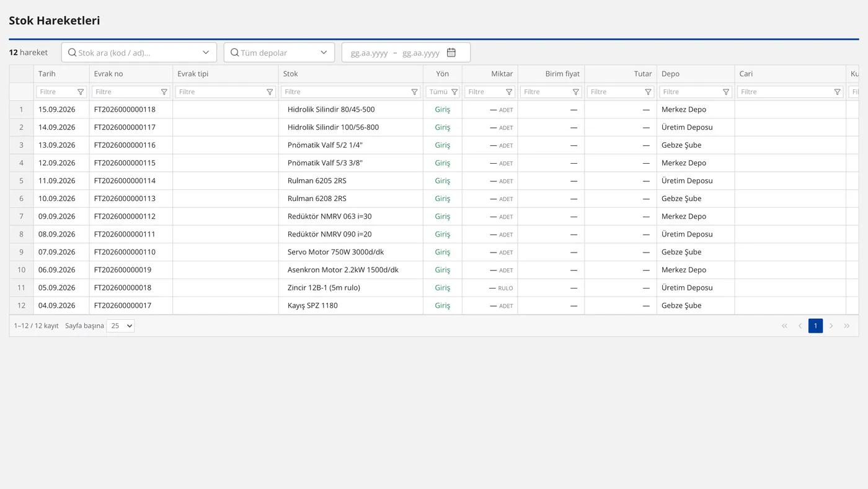Go to the first page of results
Viewport: 868px width, 489px height.
784,326
